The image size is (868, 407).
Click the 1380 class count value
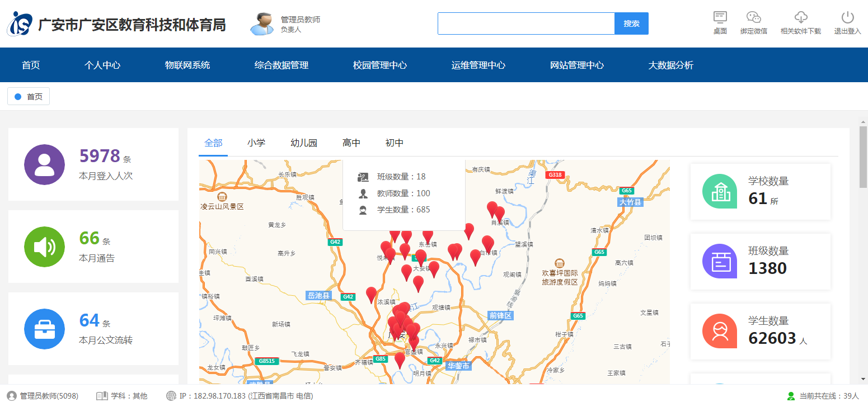click(767, 268)
